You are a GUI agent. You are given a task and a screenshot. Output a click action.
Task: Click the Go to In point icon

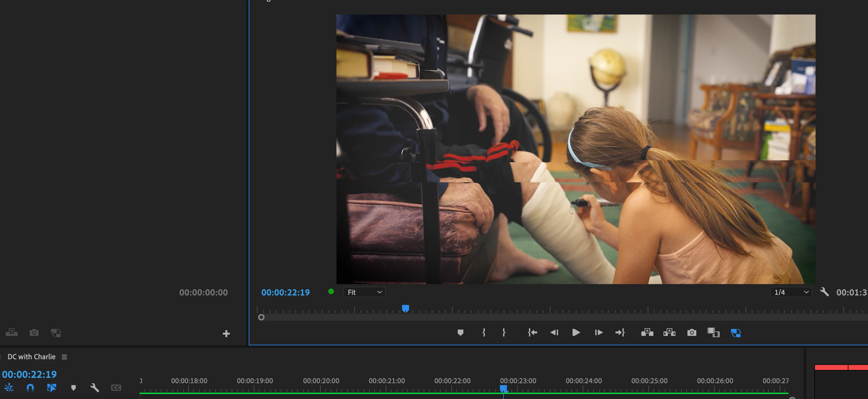point(532,333)
